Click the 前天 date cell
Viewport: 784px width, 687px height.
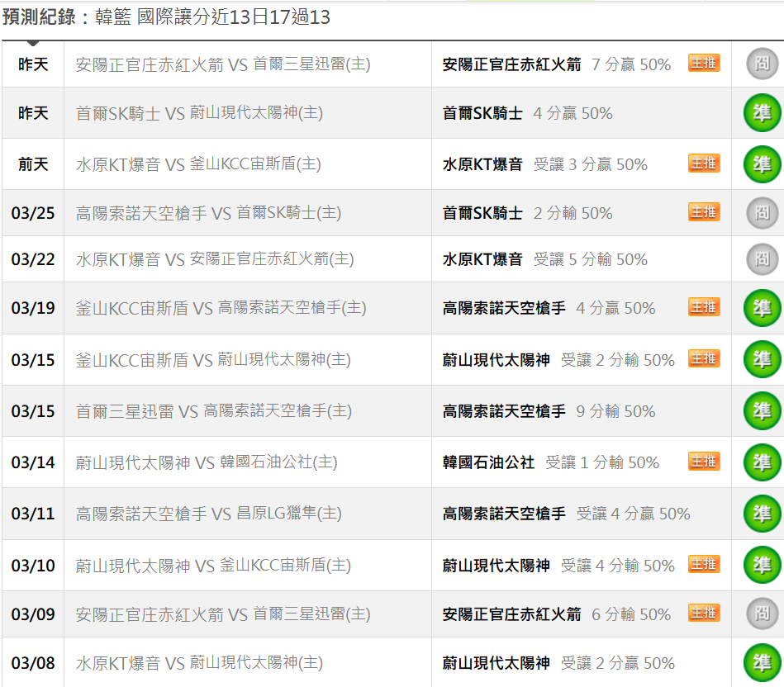tap(33, 163)
